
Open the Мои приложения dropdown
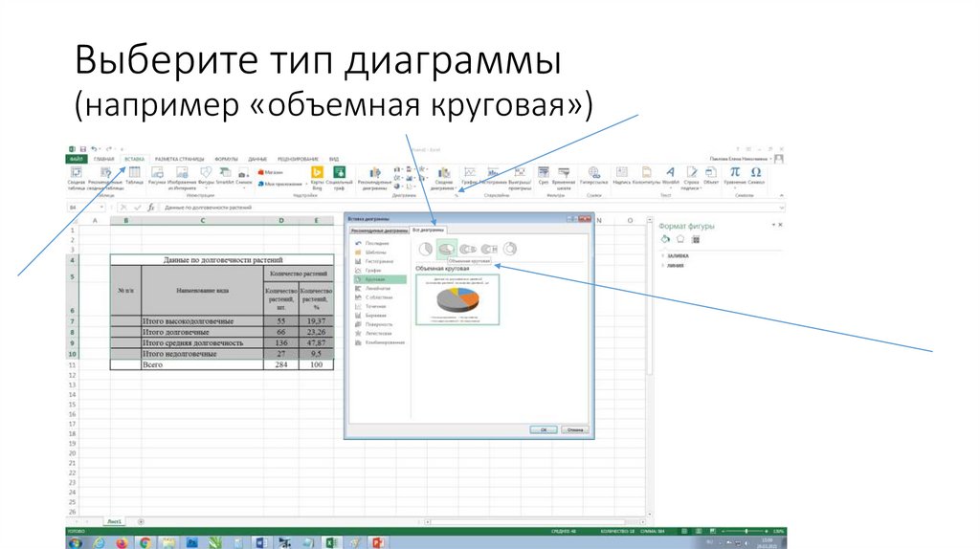coord(306,185)
